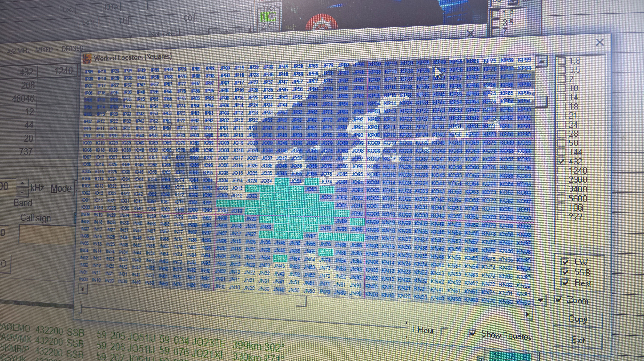Increase kHz frequency with stepper up arrow
Viewport: 644px width, 361px height.
23,183
